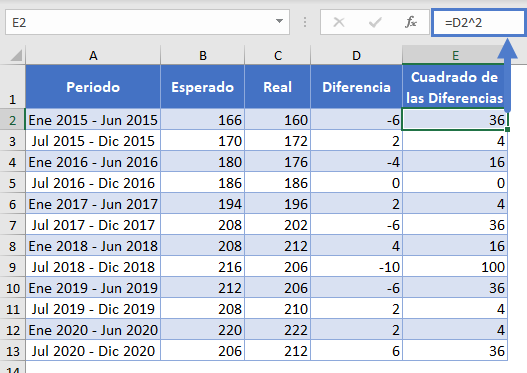Select column B header

click(x=203, y=55)
